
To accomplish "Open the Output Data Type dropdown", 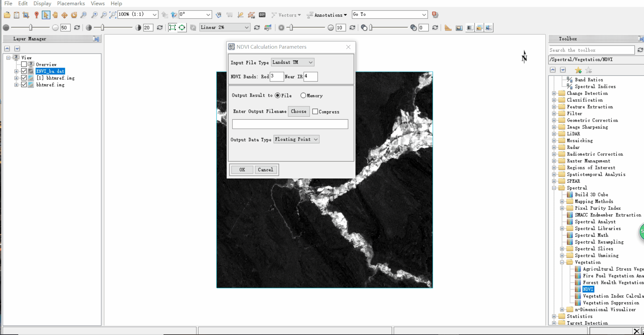I will [x=296, y=139].
